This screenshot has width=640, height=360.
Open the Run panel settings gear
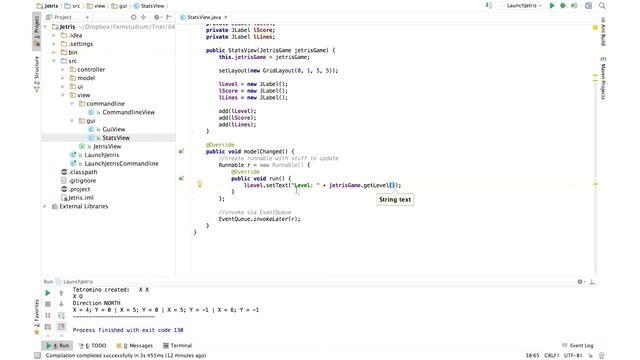[581, 282]
